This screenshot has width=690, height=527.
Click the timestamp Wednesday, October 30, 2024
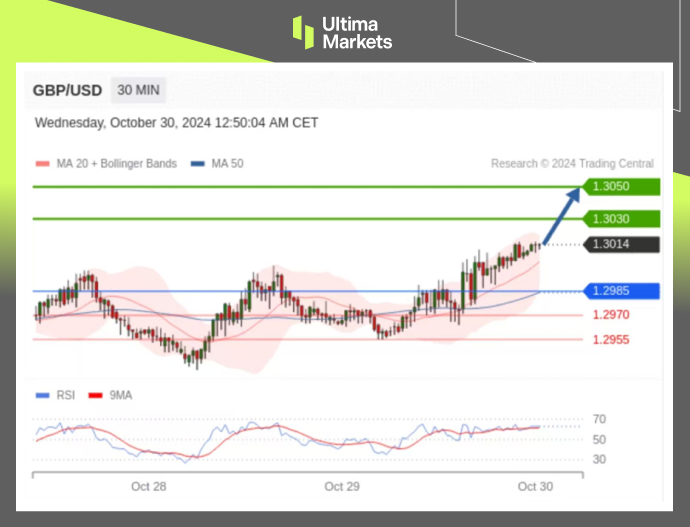[176, 123]
